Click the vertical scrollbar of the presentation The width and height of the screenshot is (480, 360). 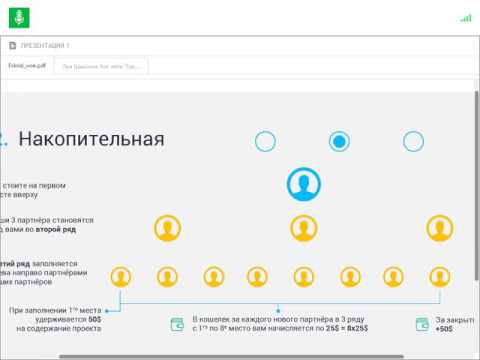[477, 187]
